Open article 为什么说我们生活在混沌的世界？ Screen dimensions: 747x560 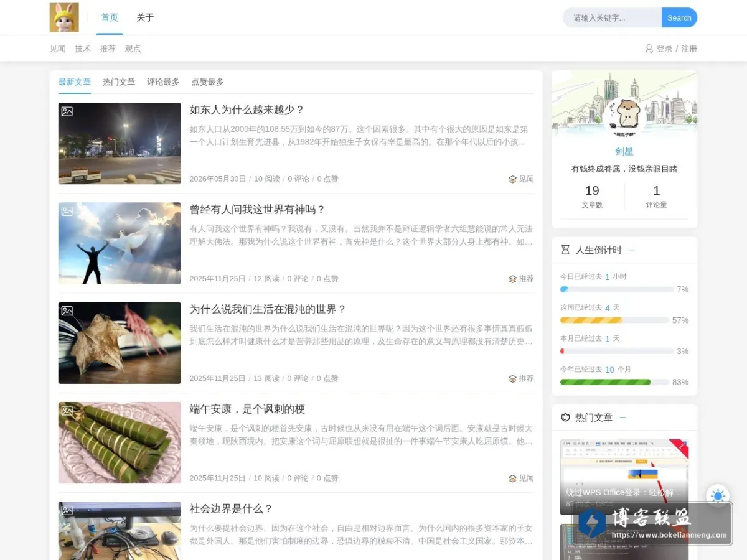[x=268, y=309]
